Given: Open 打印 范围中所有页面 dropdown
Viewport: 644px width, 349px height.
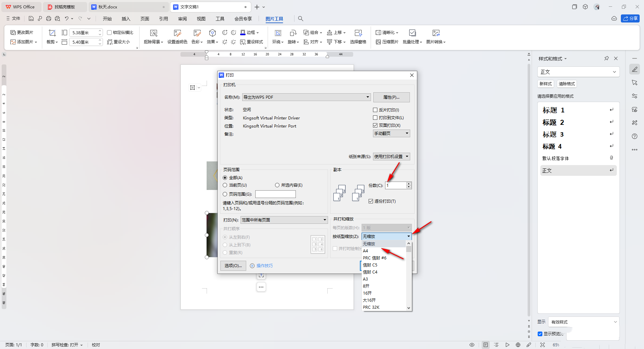Looking at the screenshot, I should pos(284,220).
